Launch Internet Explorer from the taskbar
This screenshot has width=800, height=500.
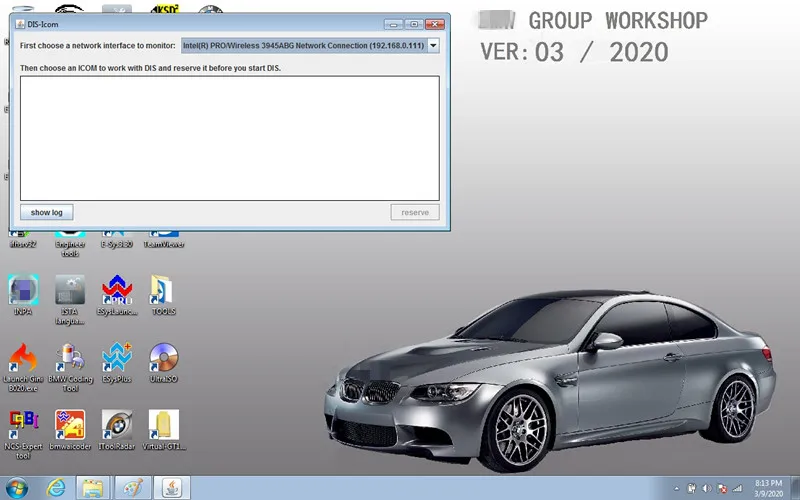[56, 488]
